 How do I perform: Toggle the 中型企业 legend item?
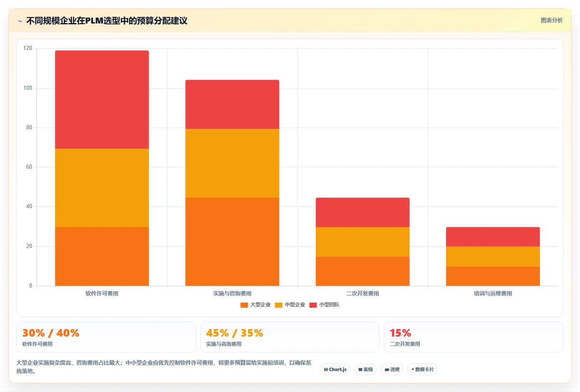(x=290, y=305)
